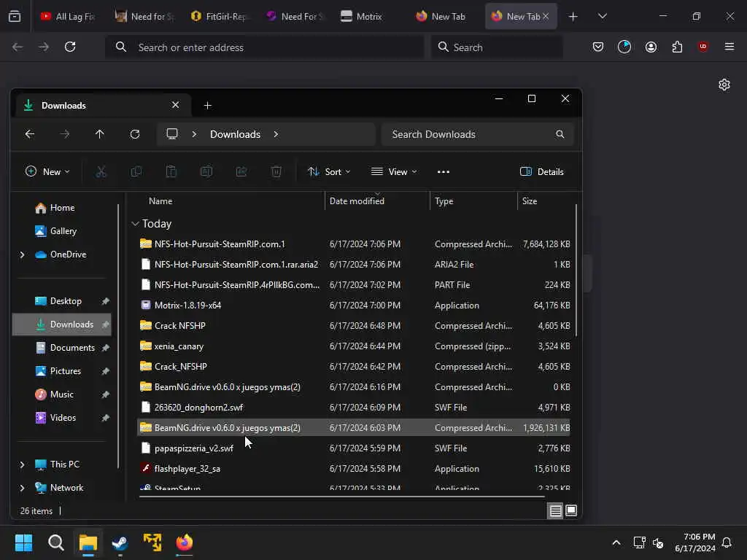Refresh the Downloads folder view
Screen dimensions: 747x560
pyautogui.click(x=135, y=134)
